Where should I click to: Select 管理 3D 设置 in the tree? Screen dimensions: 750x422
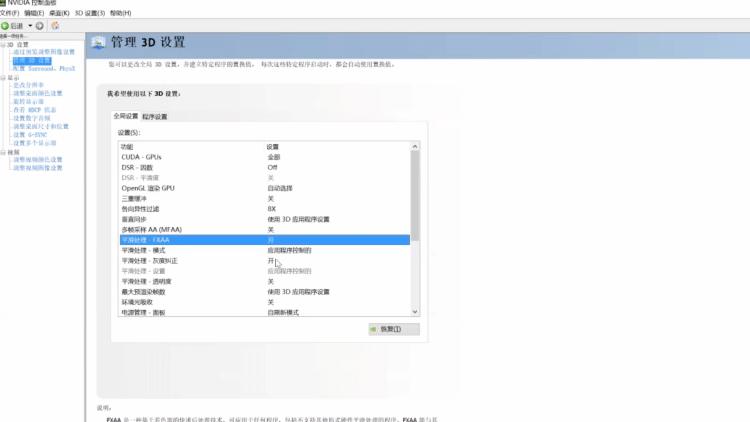click(32, 60)
